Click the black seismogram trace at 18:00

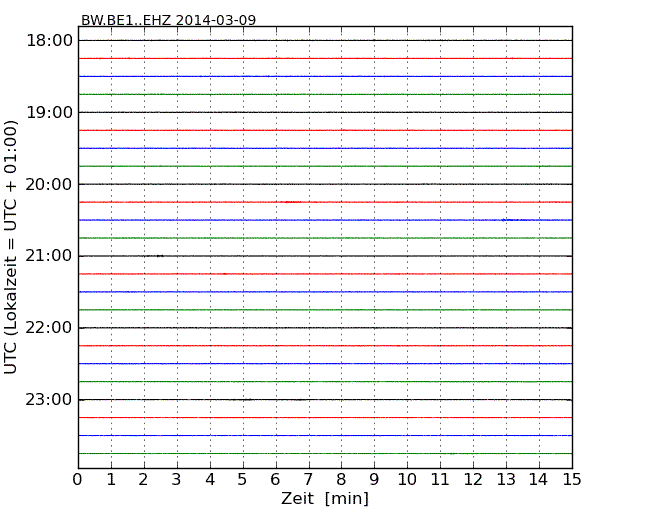[325, 40]
